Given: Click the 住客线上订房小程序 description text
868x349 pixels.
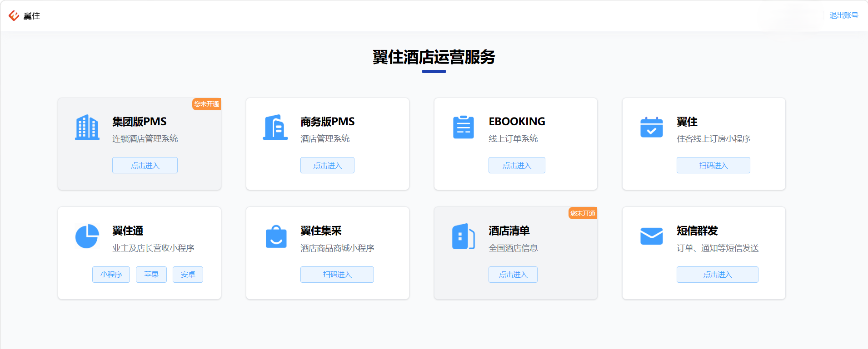Looking at the screenshot, I should point(713,138).
